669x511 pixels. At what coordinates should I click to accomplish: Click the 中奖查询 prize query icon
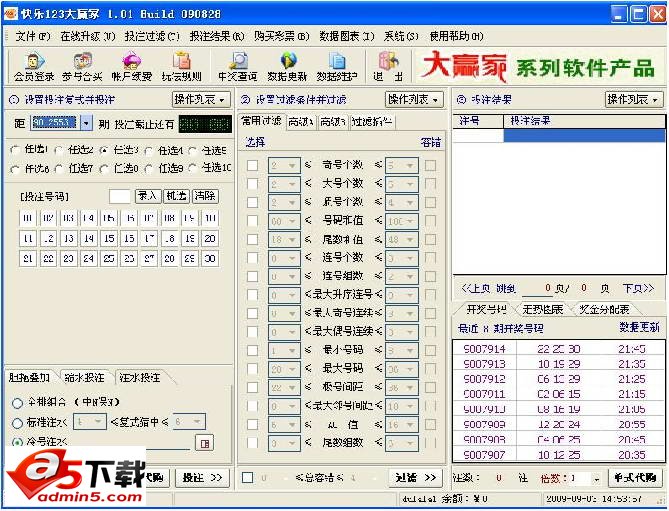(238, 67)
